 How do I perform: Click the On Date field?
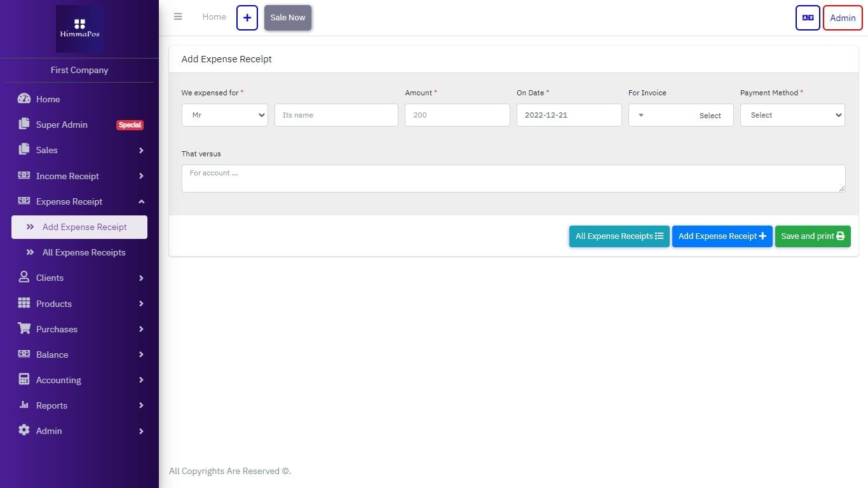tap(569, 115)
